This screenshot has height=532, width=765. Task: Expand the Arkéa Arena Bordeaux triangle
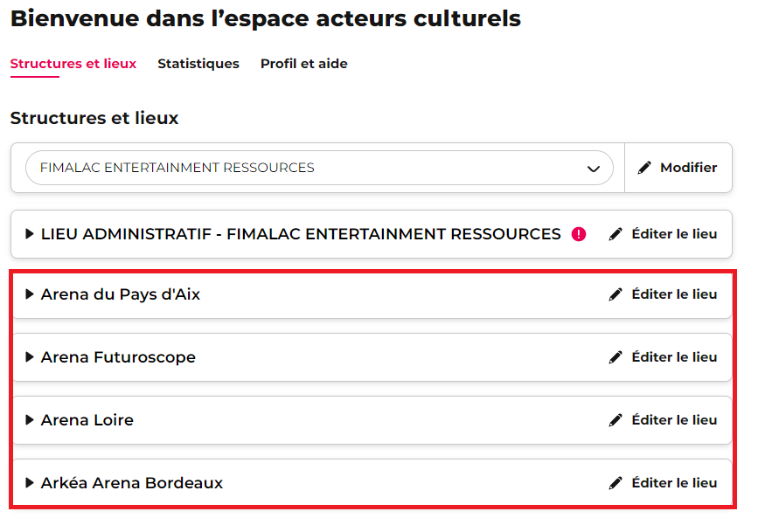[29, 483]
